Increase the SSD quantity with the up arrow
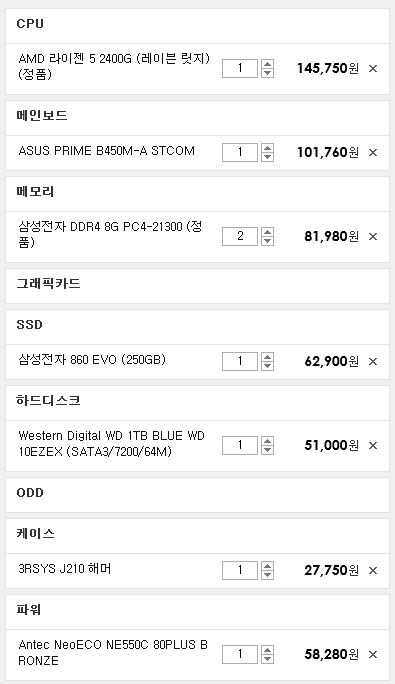 click(267, 357)
